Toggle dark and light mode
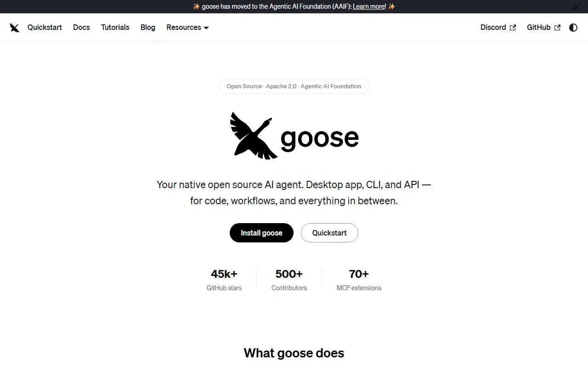The height and width of the screenshot is (368, 588). coord(573,28)
